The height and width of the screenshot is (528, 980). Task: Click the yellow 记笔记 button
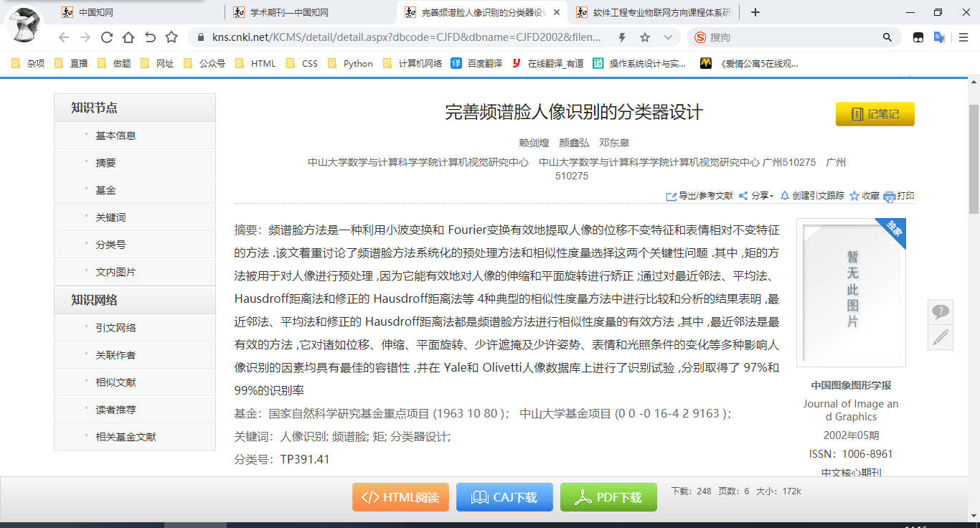pos(875,114)
